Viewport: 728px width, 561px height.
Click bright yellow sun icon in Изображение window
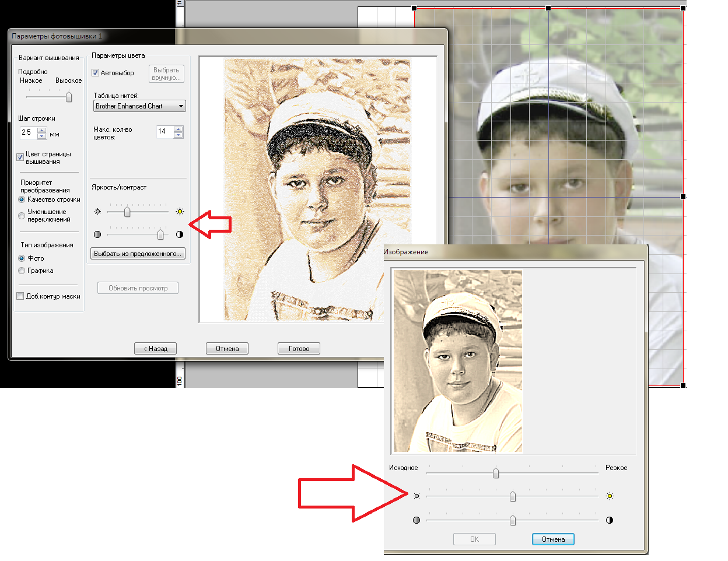(610, 496)
